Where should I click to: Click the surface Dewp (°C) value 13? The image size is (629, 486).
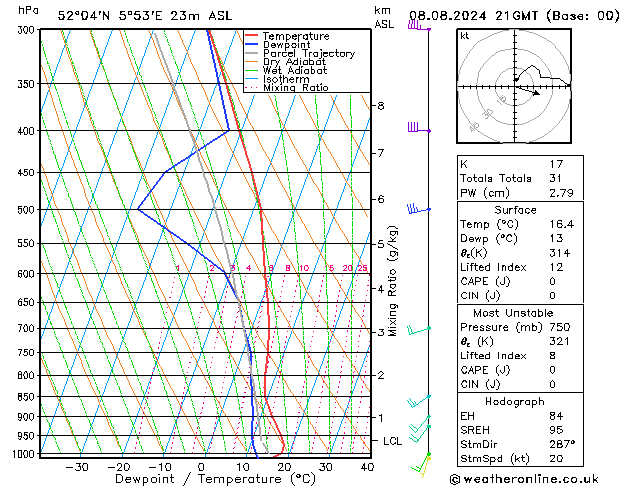(556, 238)
